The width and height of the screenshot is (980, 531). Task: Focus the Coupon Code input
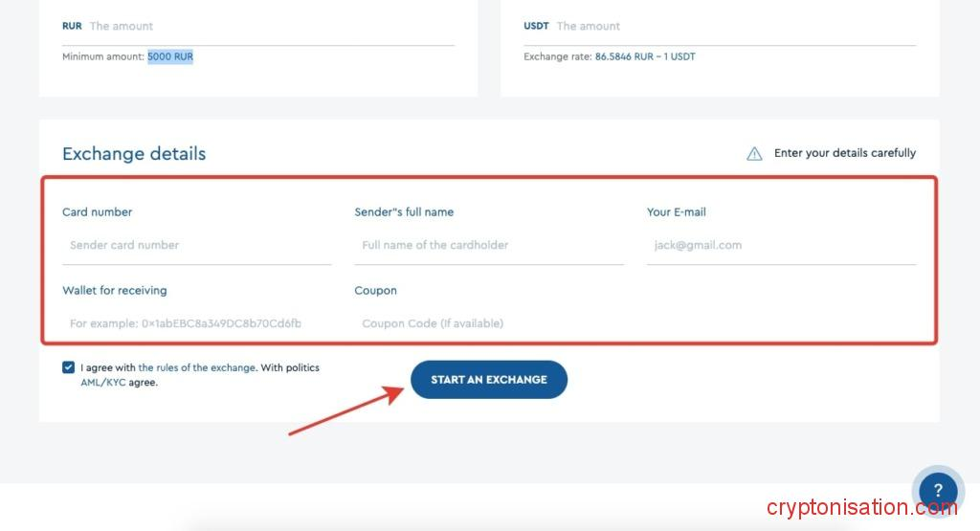tap(488, 323)
